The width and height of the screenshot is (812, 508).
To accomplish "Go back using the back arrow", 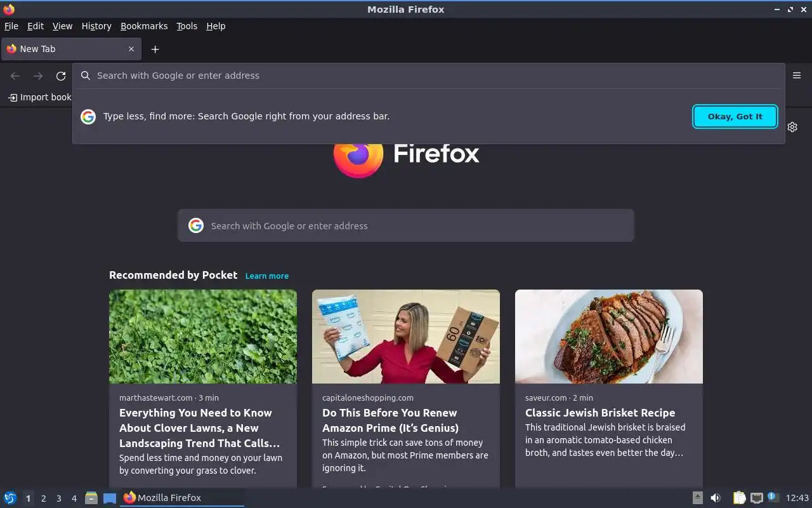I will [15, 76].
